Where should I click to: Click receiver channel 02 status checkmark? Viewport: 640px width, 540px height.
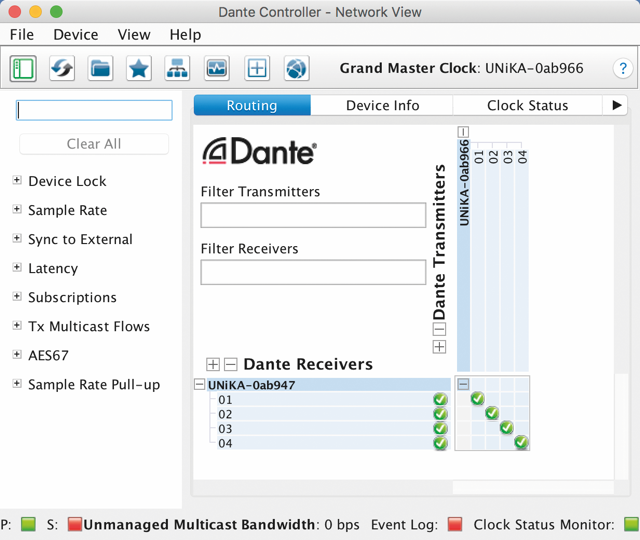(440, 414)
